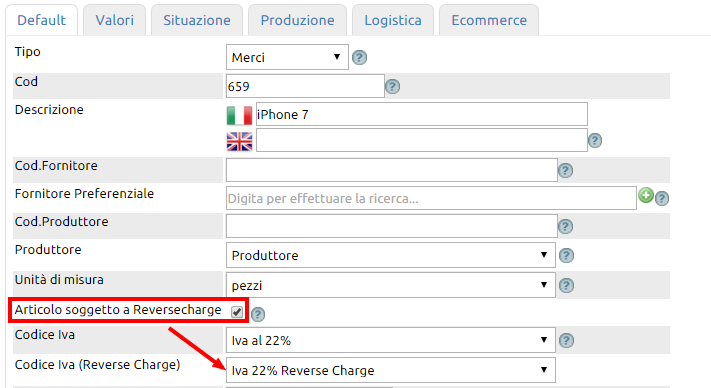Viewport: 711px width, 388px height.
Task: Open Codice Iva (Reverse Charge) dropdown
Action: pyautogui.click(x=390, y=370)
